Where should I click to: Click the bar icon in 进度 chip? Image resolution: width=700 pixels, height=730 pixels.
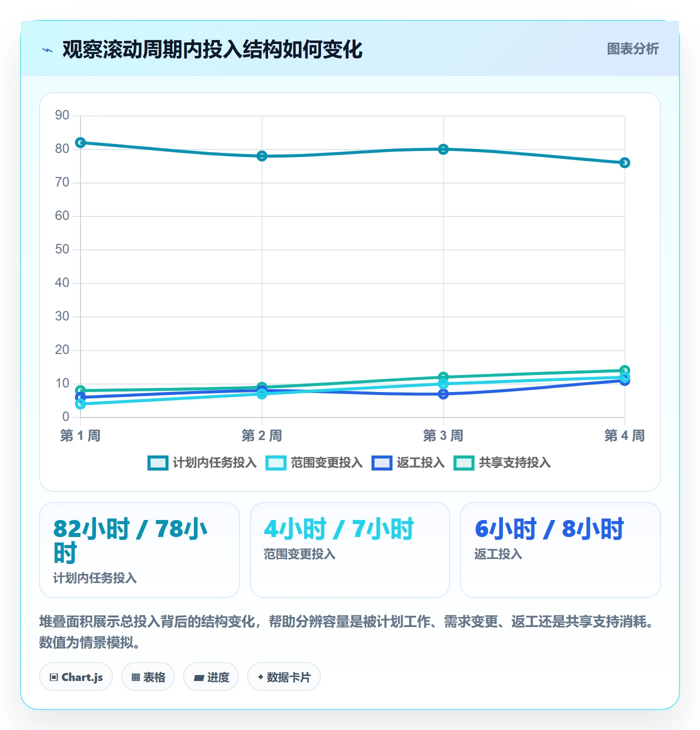coord(198,678)
